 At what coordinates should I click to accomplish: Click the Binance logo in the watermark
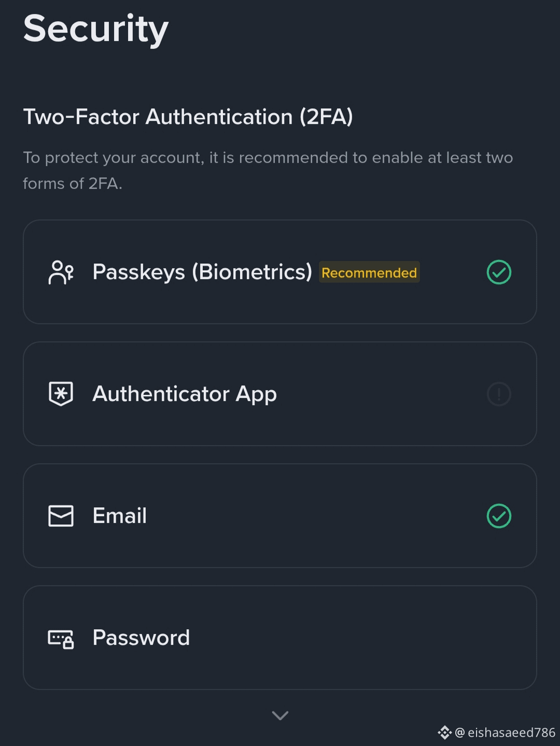point(444,733)
